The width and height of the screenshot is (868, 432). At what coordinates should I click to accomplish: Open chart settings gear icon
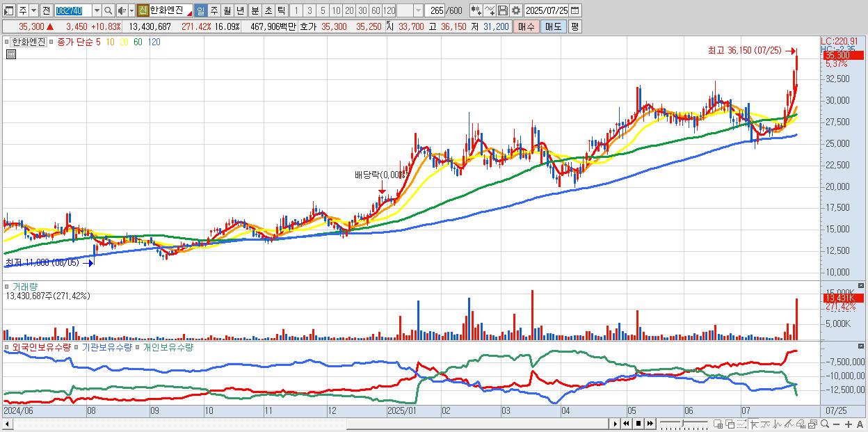tap(515, 11)
